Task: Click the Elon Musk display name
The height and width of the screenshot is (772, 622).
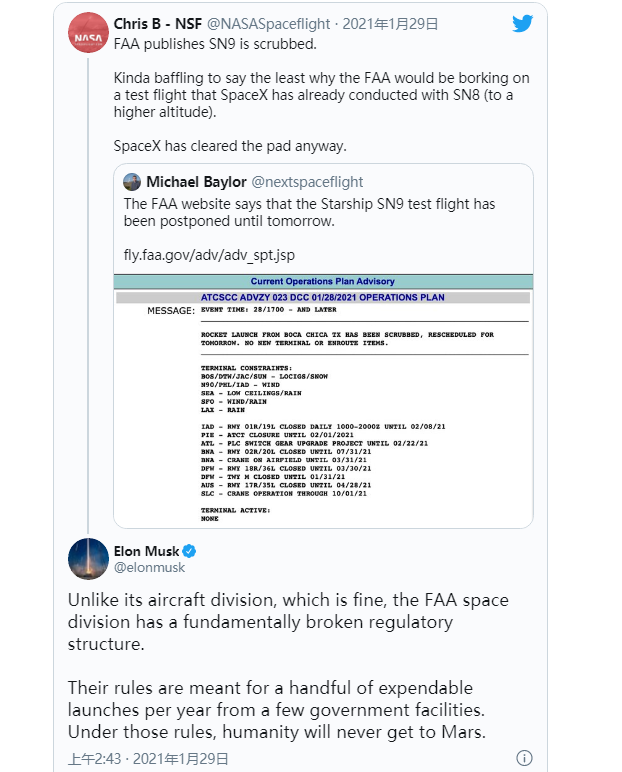Action: (146, 551)
